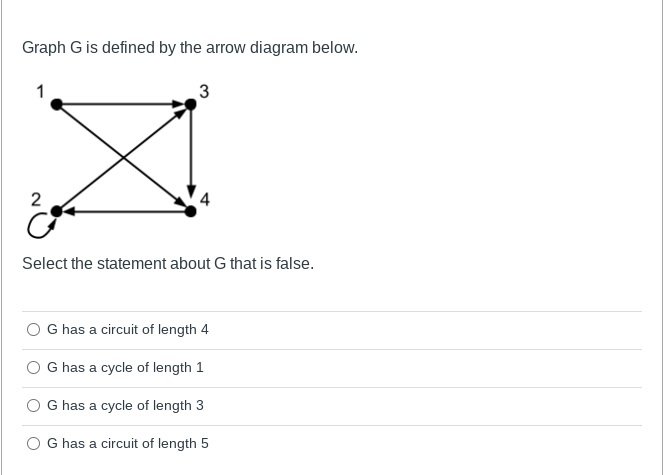Viewport: 666px width, 475px height.
Task: Pick the 'G has a cycle of length 3' radio button
Action: (x=34, y=405)
